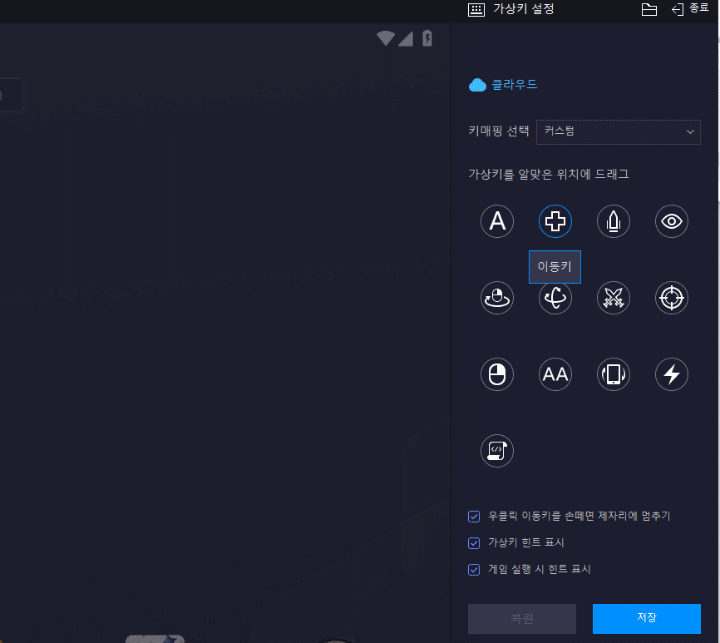
Task: Select the single key 'A' virtual key
Action: click(x=497, y=221)
